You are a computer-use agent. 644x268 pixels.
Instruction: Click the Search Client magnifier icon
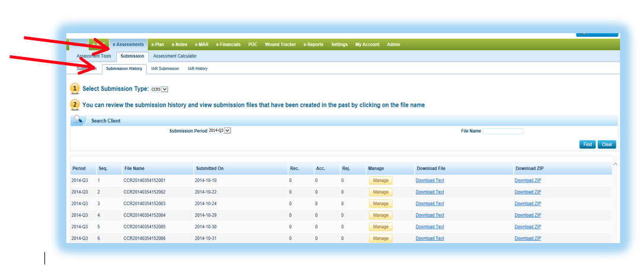click(79, 120)
